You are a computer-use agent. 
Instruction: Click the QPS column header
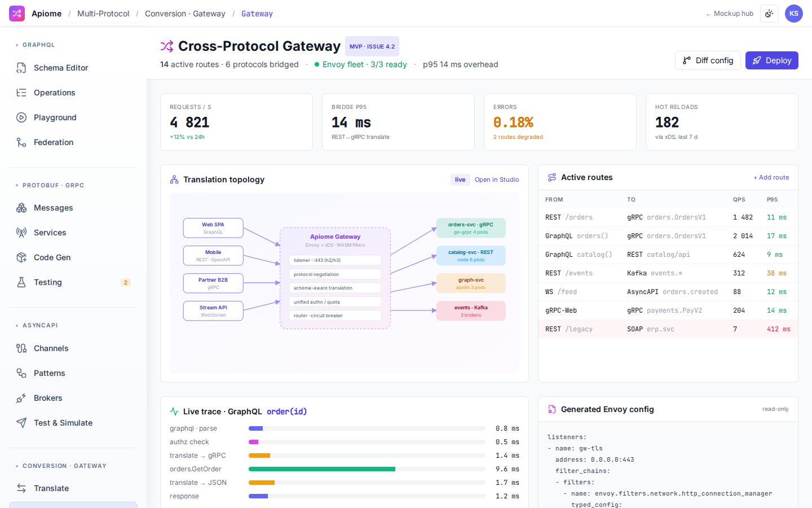[739, 199]
